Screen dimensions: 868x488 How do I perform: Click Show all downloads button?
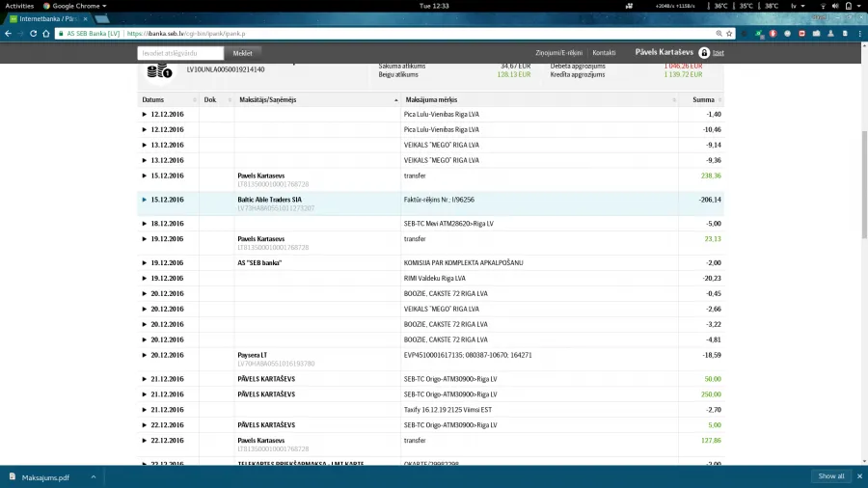point(831,476)
